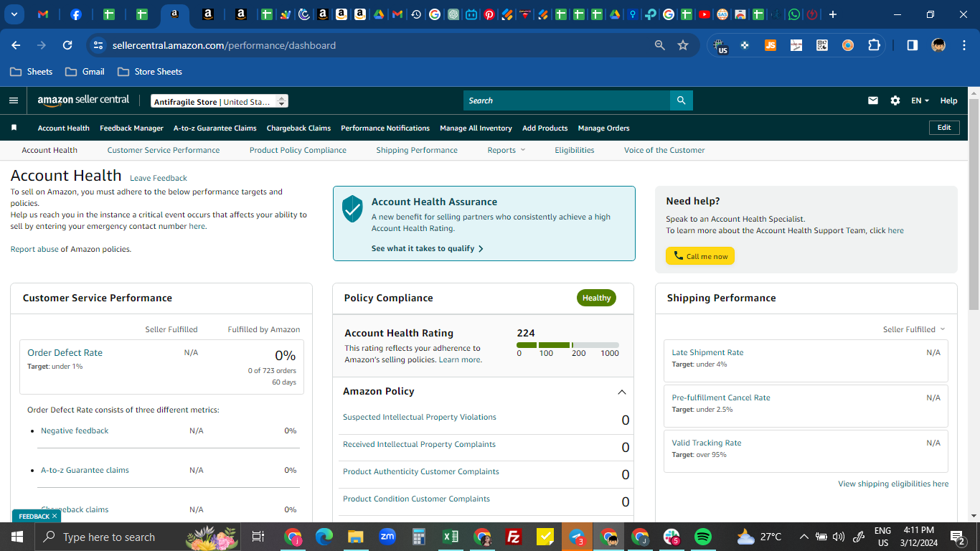Open the Windows Start menu
This screenshot has width=980, height=551.
tap(17, 537)
